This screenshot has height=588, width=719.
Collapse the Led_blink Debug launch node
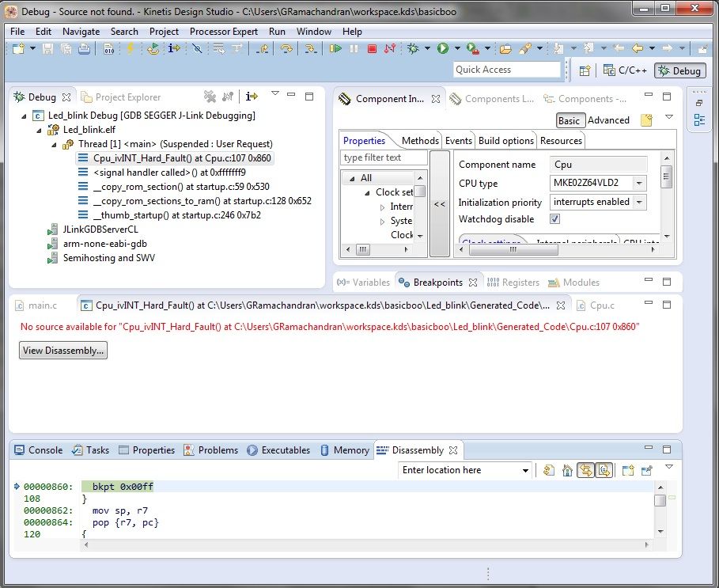pyautogui.click(x=24, y=116)
